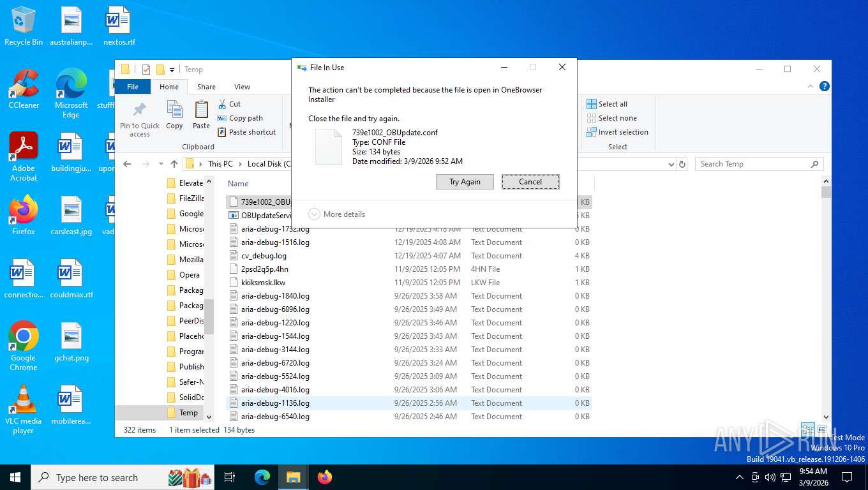Open the Windows Start menu

click(15, 477)
